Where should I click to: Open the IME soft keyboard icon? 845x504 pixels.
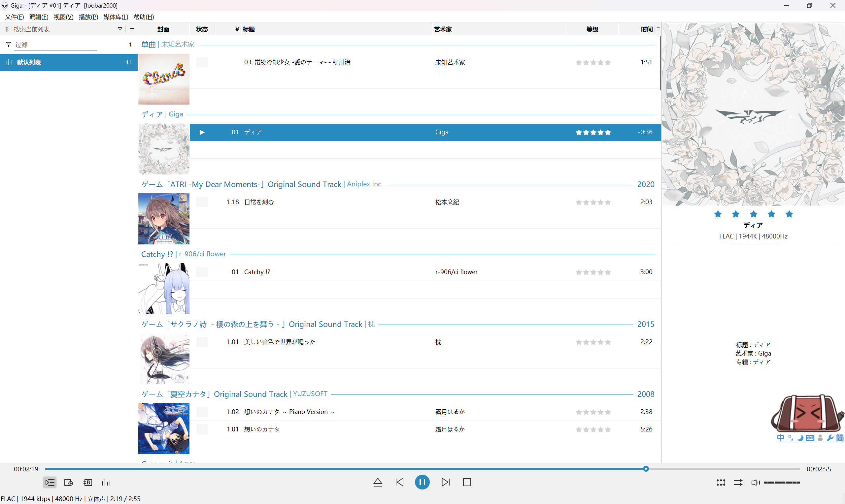(810, 438)
